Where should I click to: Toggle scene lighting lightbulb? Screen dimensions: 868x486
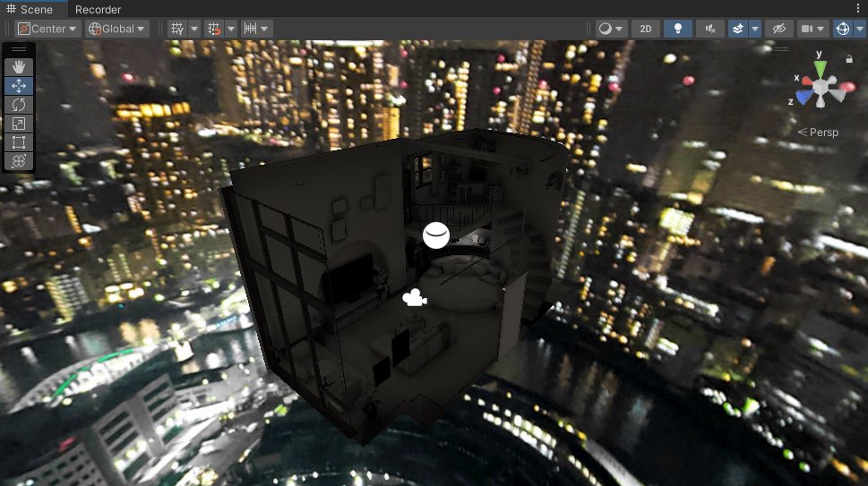677,29
